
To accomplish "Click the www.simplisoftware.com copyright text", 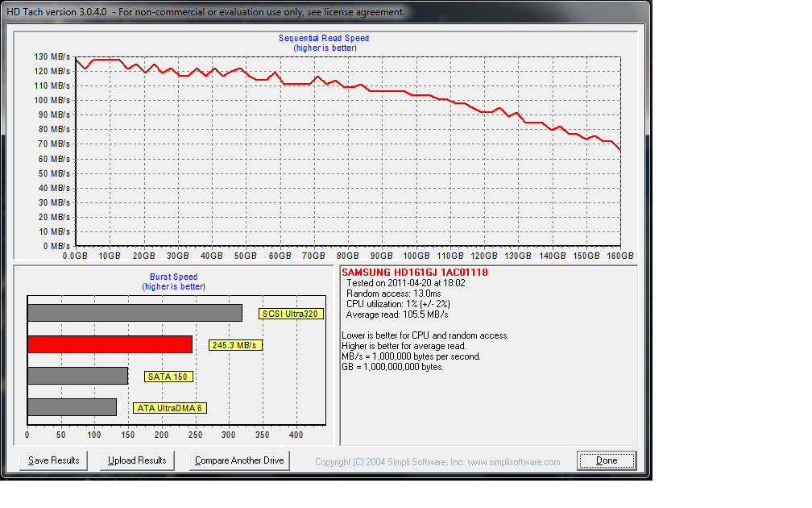I will pyautogui.click(x=437, y=462).
